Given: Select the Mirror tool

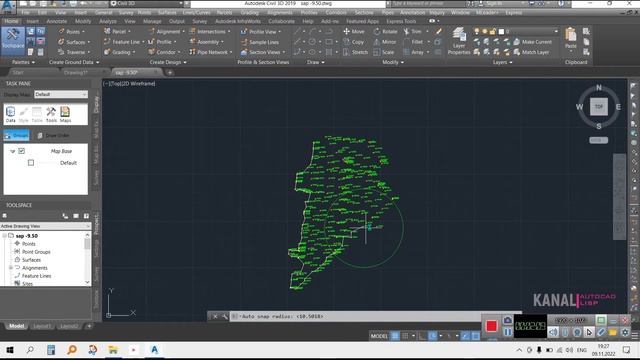Looking at the screenshot, I should pos(384,42).
